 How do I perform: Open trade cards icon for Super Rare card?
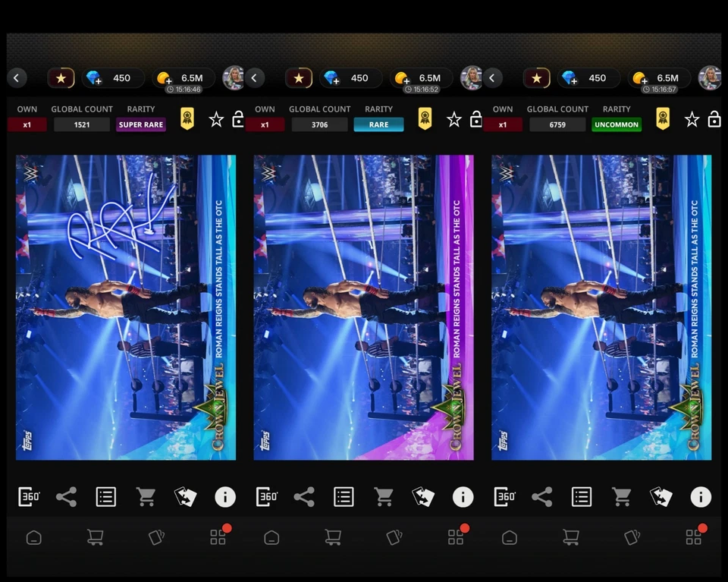pyautogui.click(x=185, y=496)
